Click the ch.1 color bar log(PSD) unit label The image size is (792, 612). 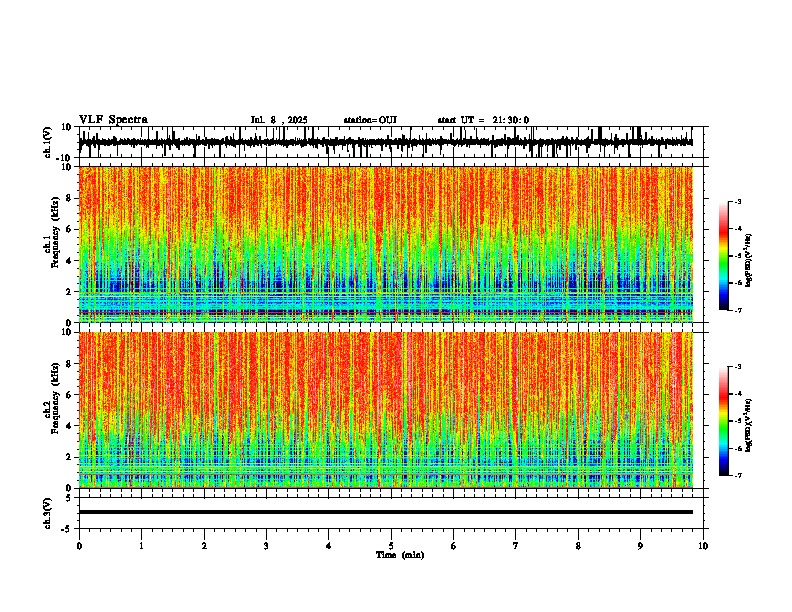(x=749, y=261)
